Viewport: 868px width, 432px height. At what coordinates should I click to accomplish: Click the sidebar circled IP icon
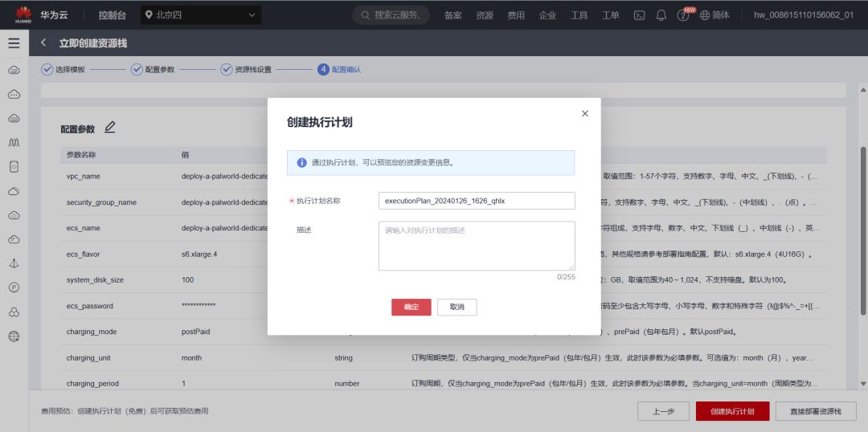[14, 287]
